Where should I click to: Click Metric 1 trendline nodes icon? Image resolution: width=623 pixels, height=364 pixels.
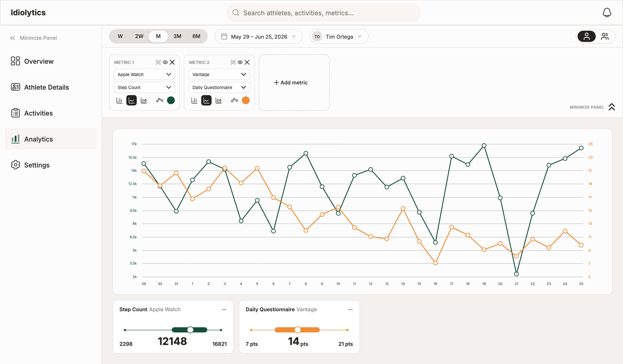159,100
